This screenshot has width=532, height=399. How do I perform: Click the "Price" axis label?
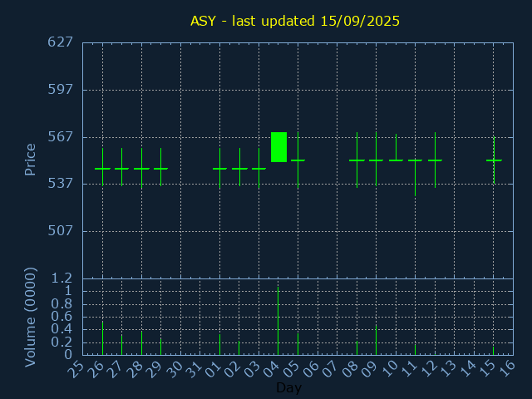point(30,160)
